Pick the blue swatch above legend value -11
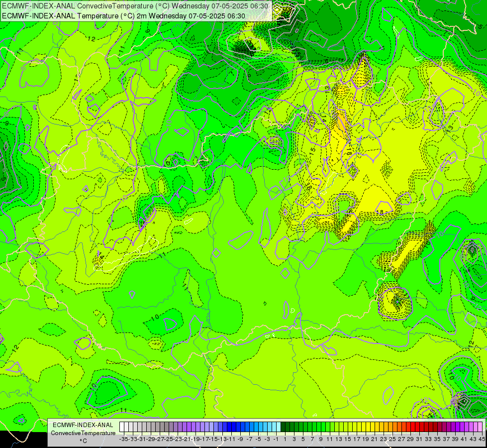Screen dimensions: 487x448 (x=229, y=427)
